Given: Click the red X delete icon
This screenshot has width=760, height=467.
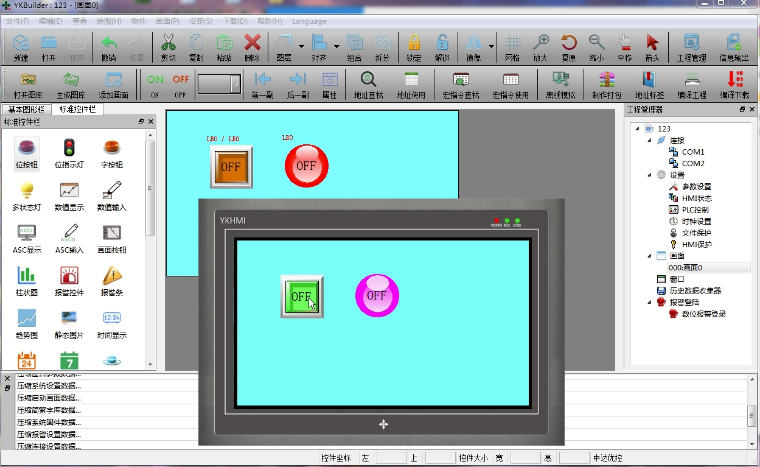Looking at the screenshot, I should tap(253, 45).
